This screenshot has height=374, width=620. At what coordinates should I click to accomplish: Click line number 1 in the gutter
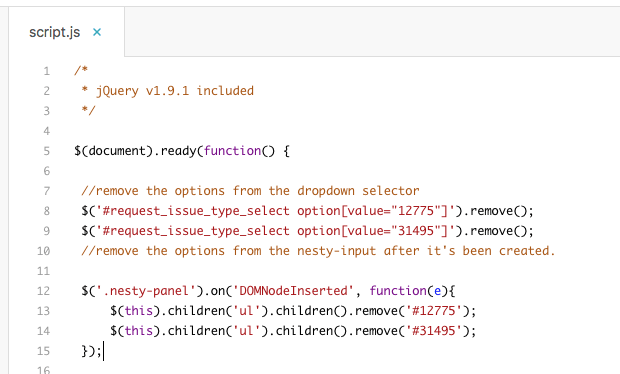(47, 71)
